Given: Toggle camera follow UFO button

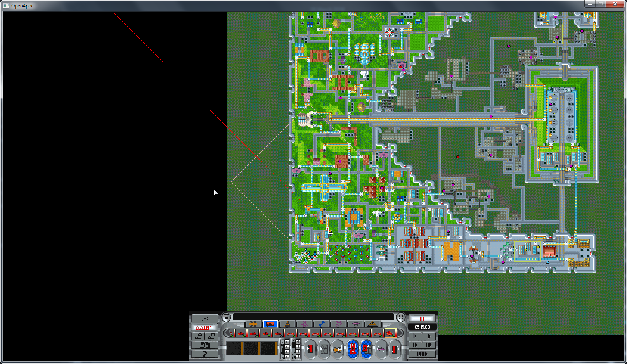Looking at the screenshot, I should coord(381,349).
